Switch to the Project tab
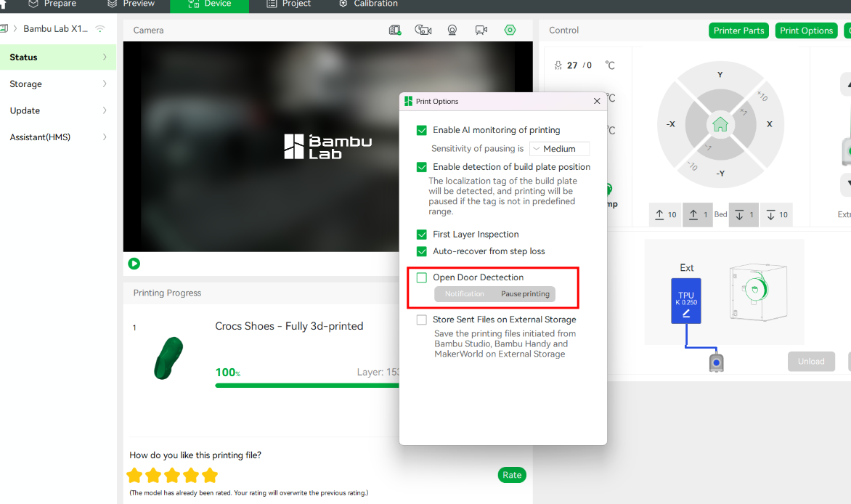Screen dimensions: 851x504 [x=289, y=4]
